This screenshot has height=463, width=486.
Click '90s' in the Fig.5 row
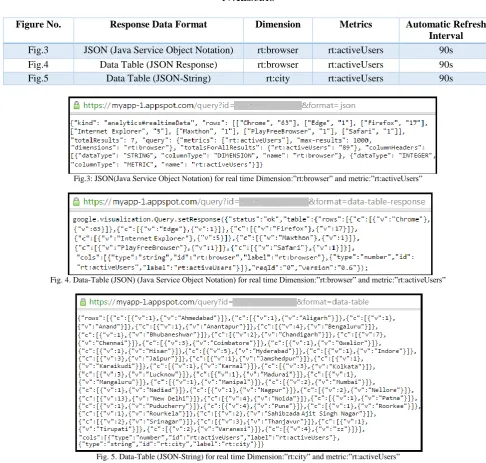tap(446, 79)
